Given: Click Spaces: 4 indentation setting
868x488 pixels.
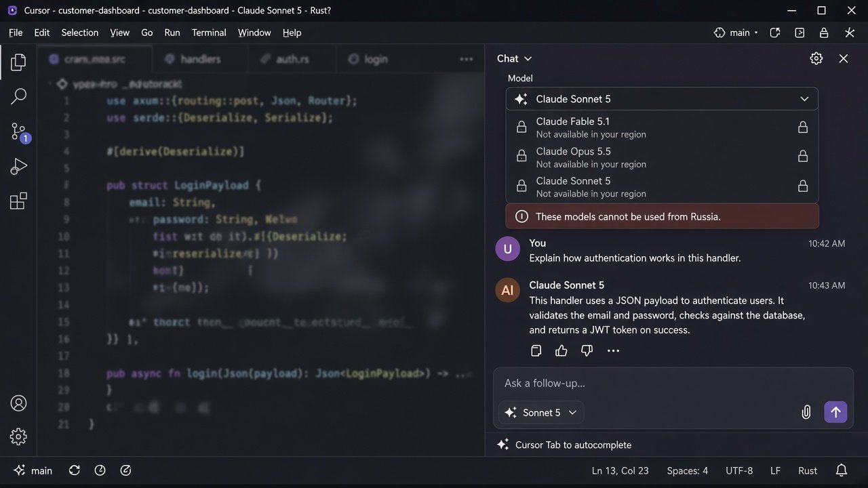Looking at the screenshot, I should (x=687, y=470).
